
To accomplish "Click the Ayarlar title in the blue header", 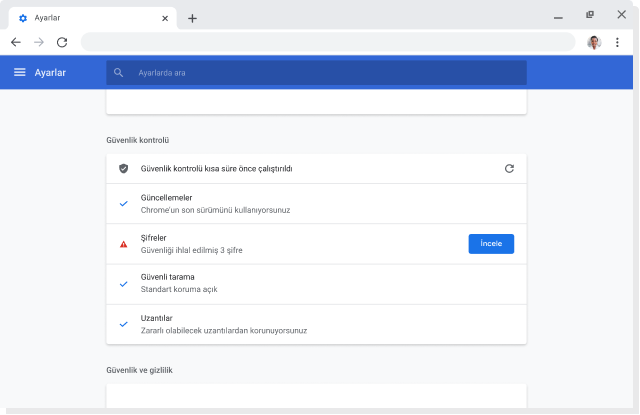I will [x=50, y=73].
